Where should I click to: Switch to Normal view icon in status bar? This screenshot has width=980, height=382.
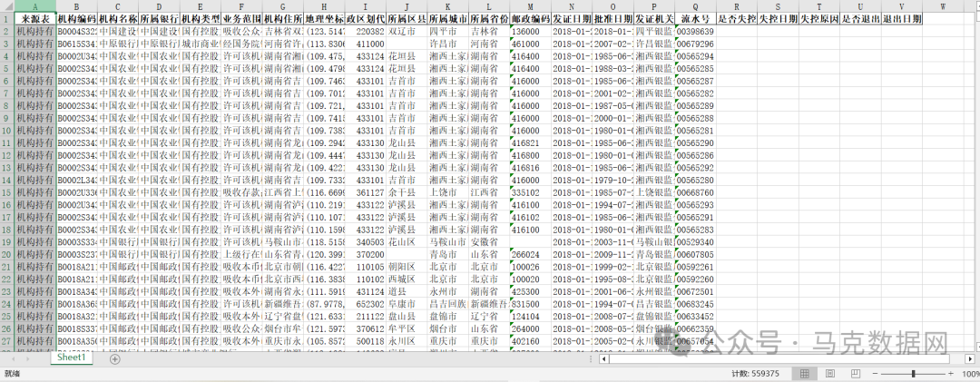tap(804, 373)
